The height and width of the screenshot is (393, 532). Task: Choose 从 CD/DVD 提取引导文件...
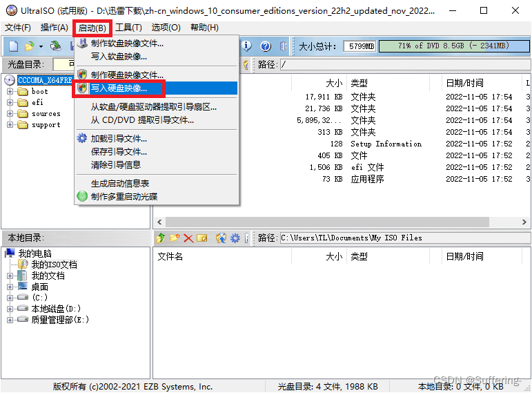(157, 120)
